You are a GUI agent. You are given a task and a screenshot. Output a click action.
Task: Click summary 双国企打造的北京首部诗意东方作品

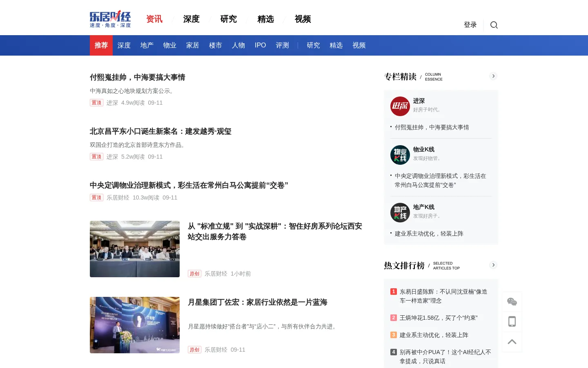(x=138, y=145)
